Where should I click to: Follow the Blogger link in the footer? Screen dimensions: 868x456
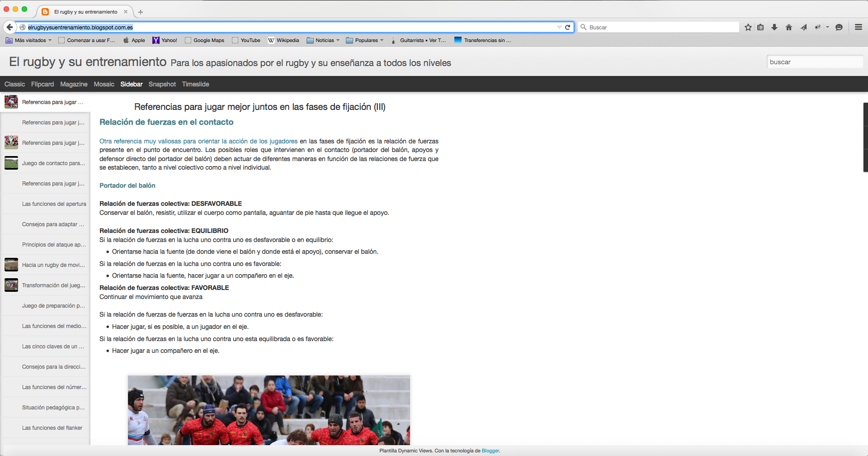(490, 451)
